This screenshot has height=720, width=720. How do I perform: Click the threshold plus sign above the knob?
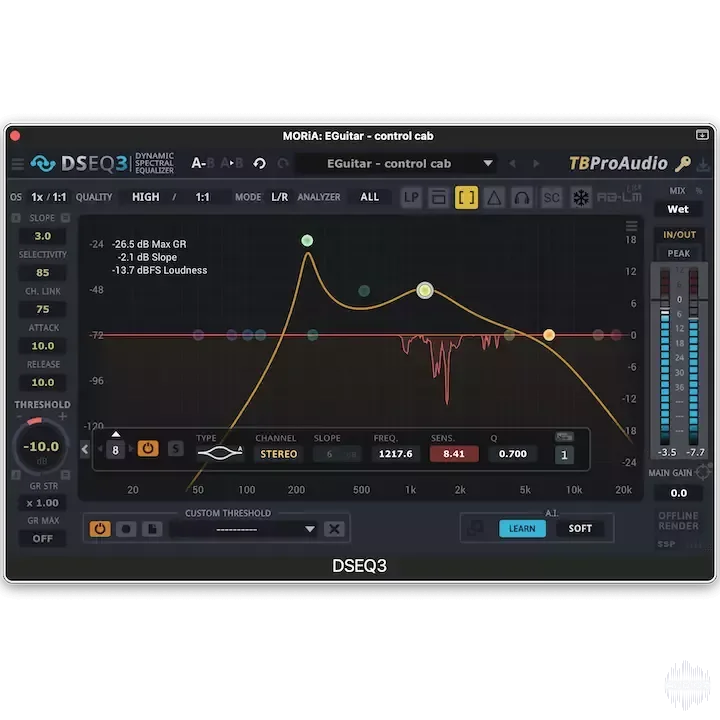point(63,416)
